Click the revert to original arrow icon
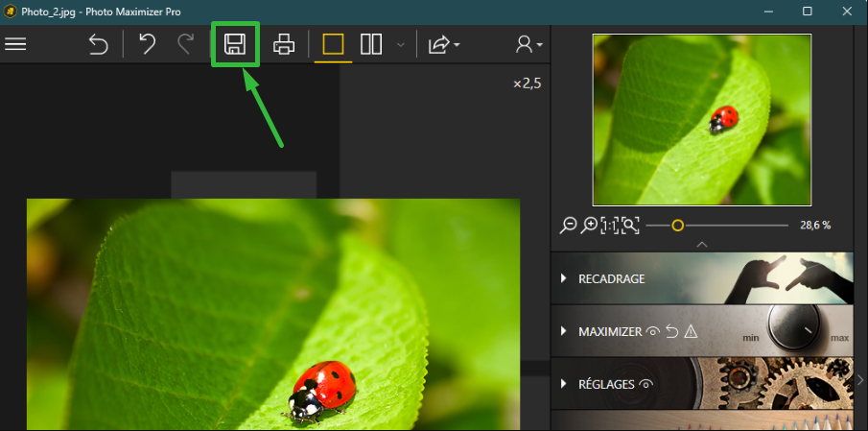The height and width of the screenshot is (431, 868). [x=99, y=44]
